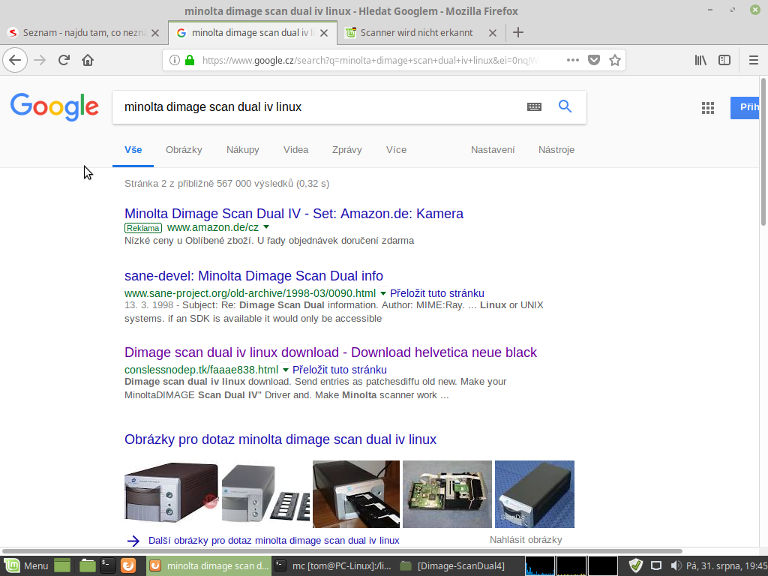Open sane-devel Minolta Dimage Scan Dual info

(254, 276)
